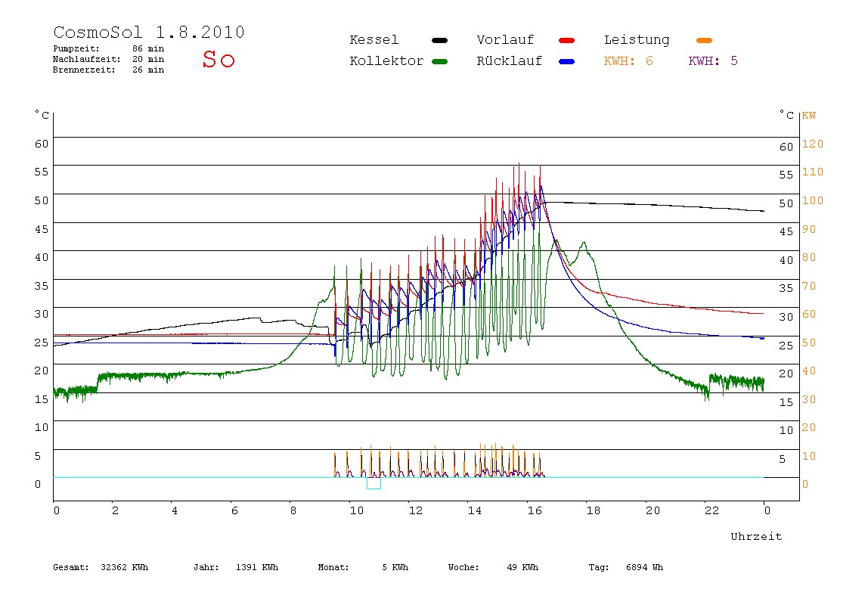868x614 pixels.
Task: Click the Kollektor legend label
Action: point(386,61)
